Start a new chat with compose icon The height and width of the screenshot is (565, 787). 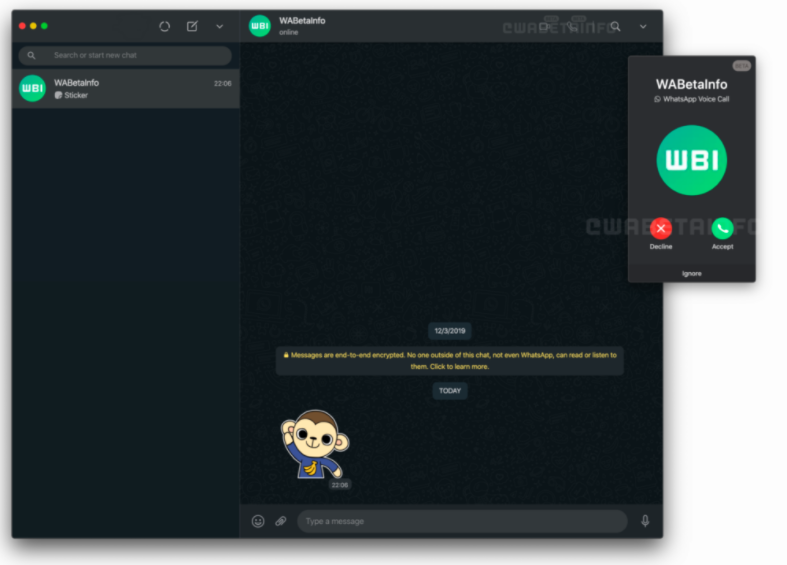192,26
